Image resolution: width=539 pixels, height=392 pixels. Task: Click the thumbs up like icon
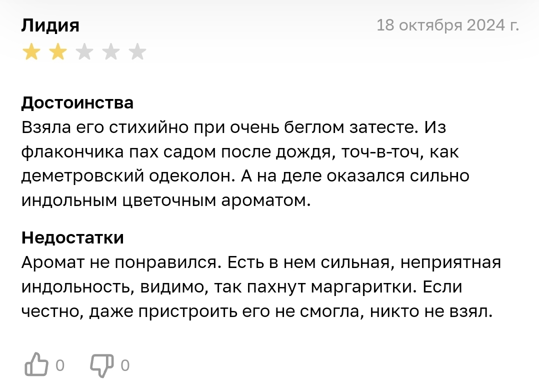36,364
